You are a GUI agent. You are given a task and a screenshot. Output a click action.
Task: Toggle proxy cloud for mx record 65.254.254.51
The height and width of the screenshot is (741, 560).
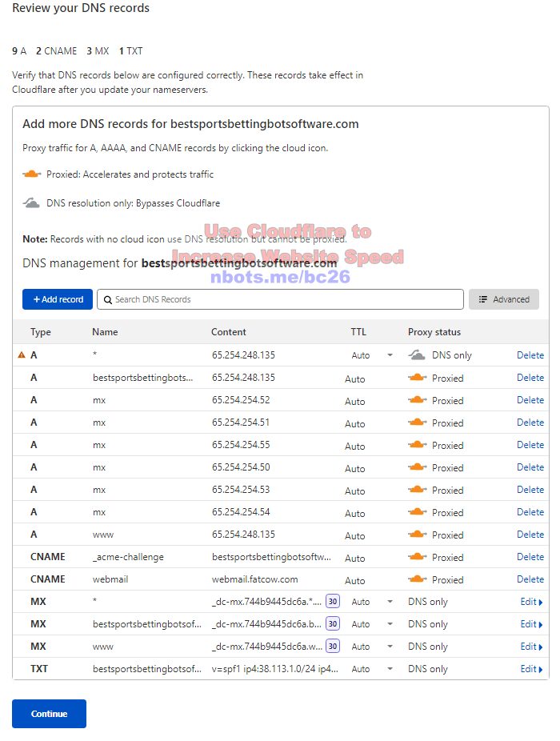(417, 423)
